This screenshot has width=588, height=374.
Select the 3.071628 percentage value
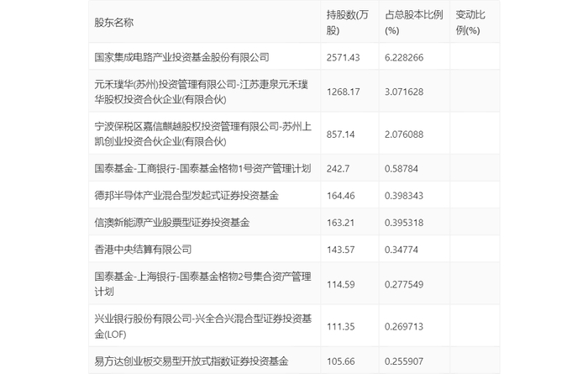[x=404, y=92]
